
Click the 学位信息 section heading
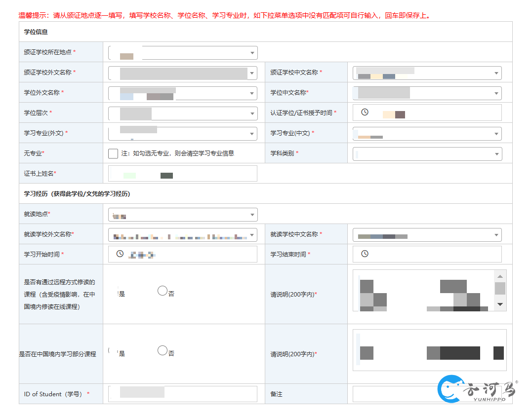tap(36, 32)
